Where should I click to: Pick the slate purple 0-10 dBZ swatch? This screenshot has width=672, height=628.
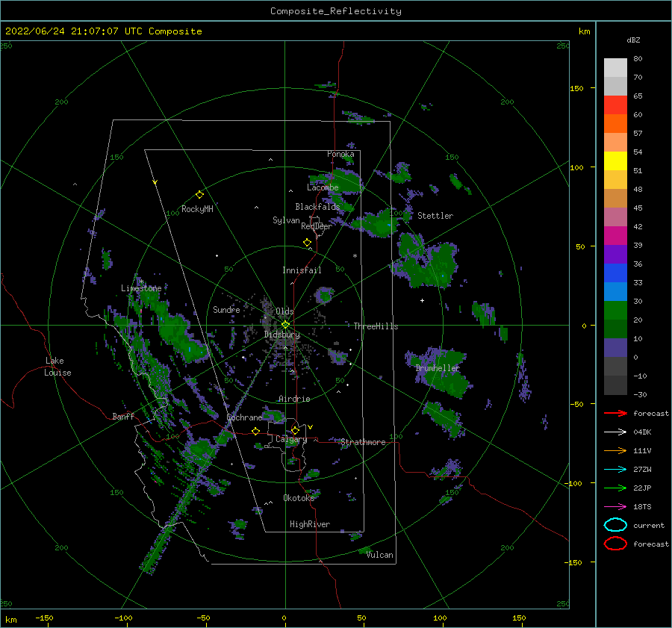pos(615,348)
